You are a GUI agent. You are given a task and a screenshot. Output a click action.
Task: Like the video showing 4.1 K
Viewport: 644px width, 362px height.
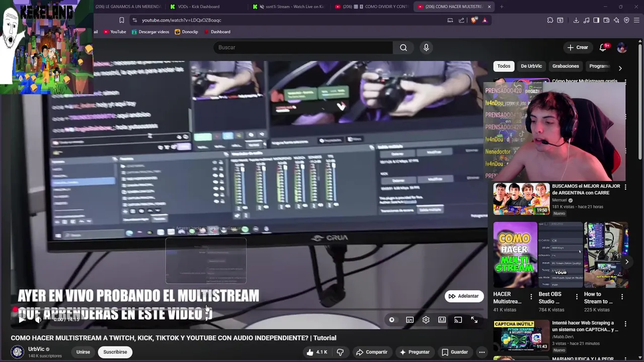(317, 352)
